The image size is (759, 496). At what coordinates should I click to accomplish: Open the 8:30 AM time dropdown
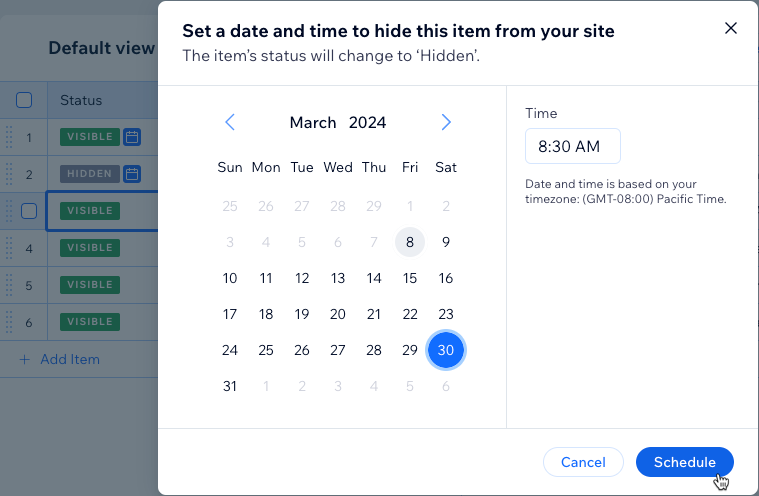(x=573, y=146)
